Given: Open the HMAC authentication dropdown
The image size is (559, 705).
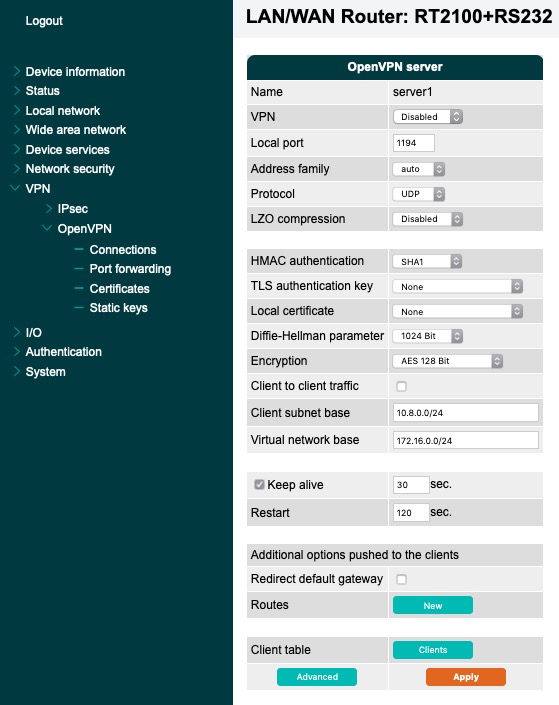Looking at the screenshot, I should (x=428, y=262).
